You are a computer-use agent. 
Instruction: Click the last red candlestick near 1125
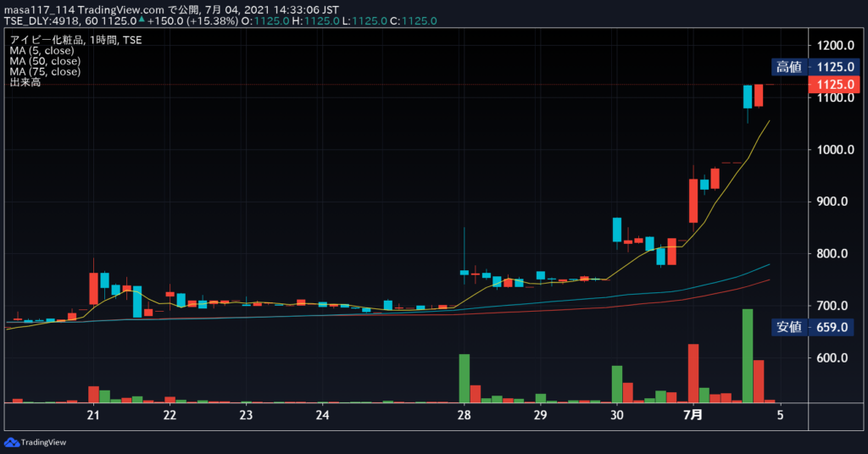point(759,95)
